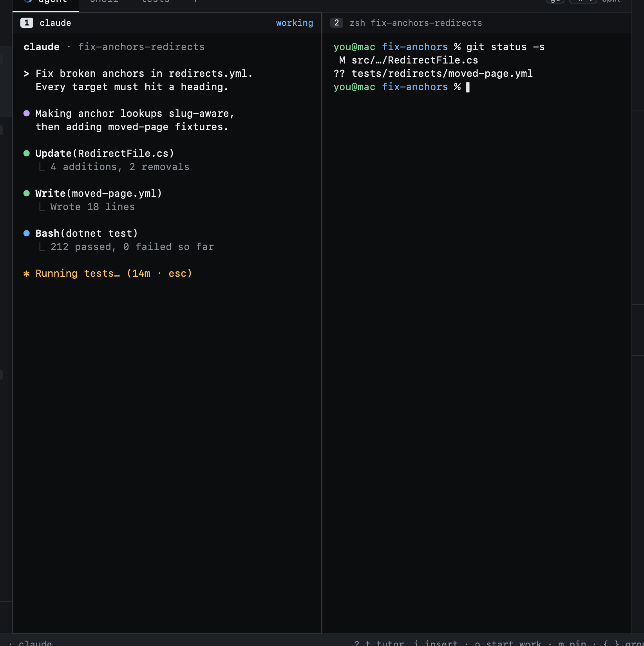
Task: Click the Bash(dotnet test) tool line
Action: click(87, 233)
